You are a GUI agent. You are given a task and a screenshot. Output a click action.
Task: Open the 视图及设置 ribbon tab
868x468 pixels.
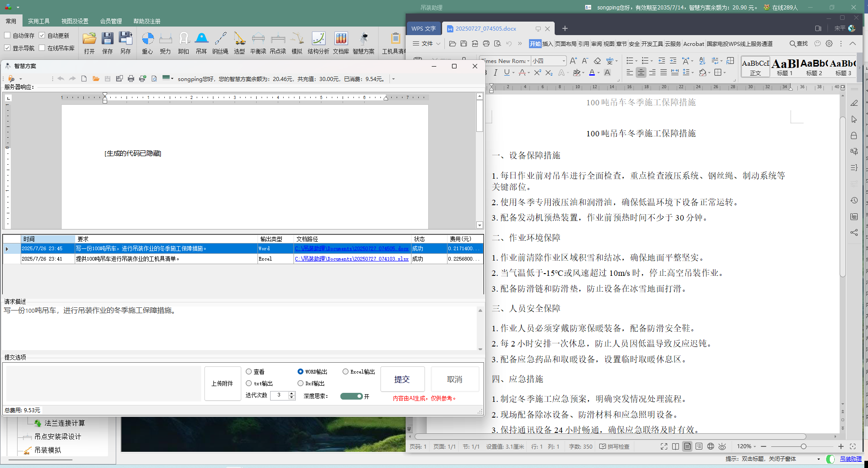[x=75, y=21]
